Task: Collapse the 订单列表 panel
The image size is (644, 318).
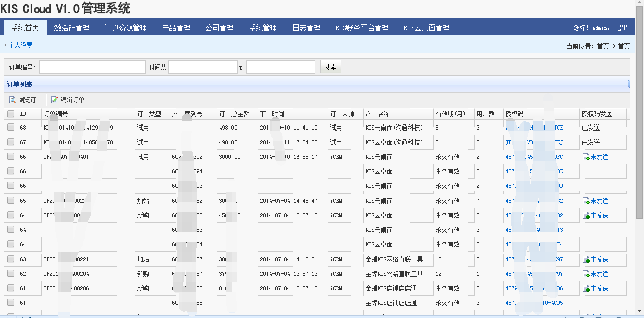Action: tap(629, 84)
